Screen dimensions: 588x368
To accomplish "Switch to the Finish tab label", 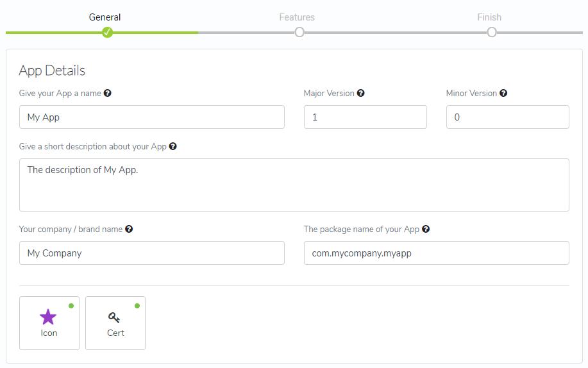I will coord(489,17).
